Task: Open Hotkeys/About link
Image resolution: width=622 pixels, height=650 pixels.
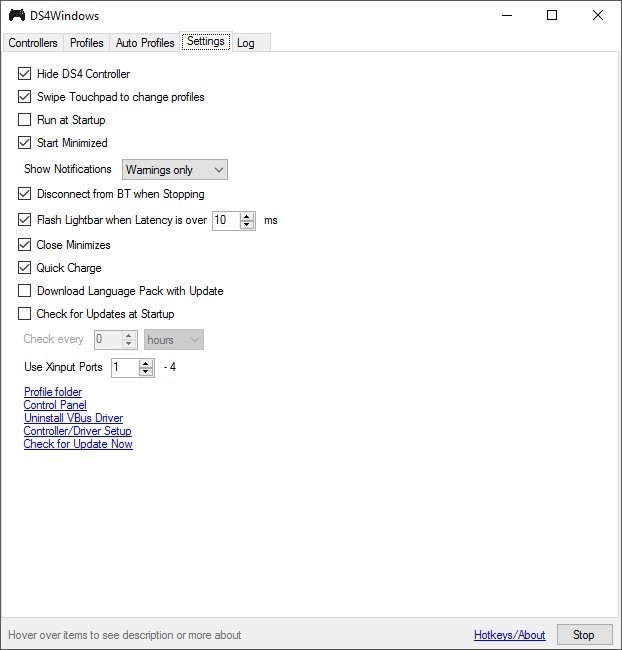Action: click(510, 635)
